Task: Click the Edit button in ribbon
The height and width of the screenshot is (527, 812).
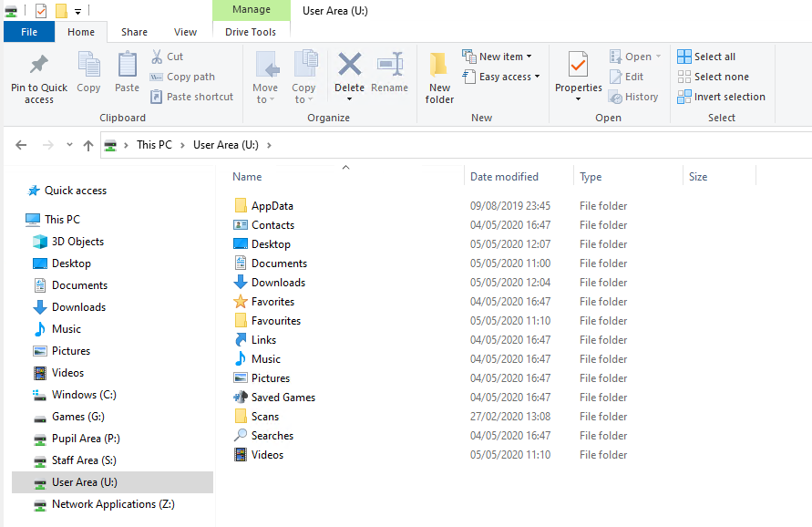Action: click(x=627, y=77)
